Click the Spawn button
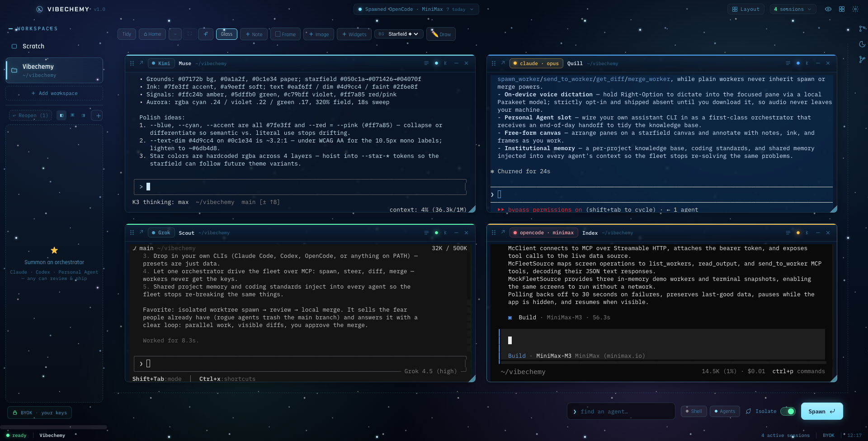Screen dimensions: 868x441 pos(822,411)
